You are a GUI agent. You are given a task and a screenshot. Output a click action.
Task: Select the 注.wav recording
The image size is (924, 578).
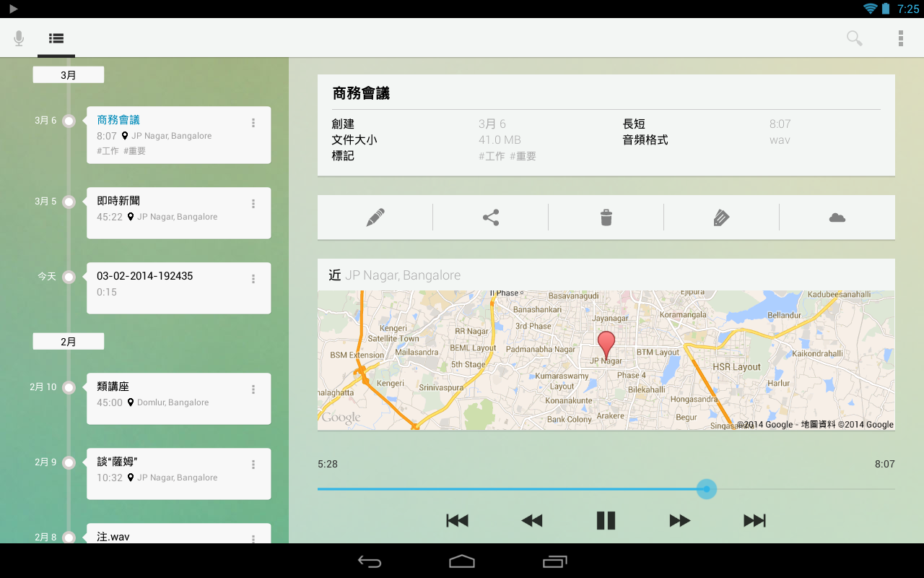[x=179, y=533]
